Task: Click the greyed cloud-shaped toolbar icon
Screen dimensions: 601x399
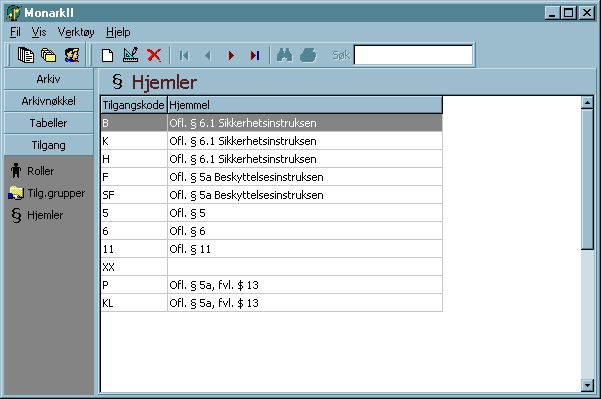Action: pos(308,56)
